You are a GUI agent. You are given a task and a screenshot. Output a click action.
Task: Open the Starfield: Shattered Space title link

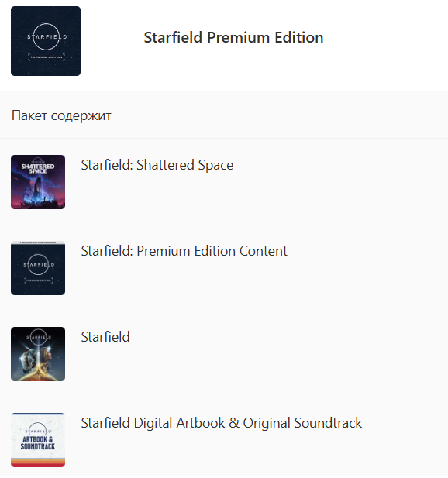tap(157, 165)
